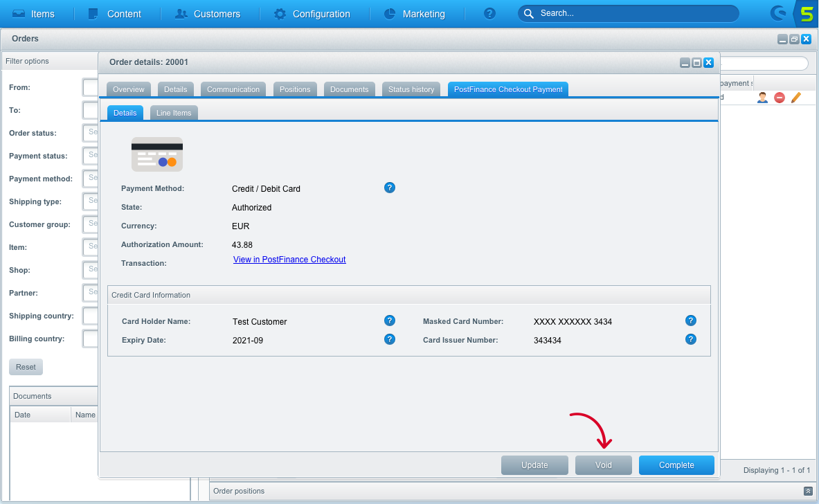Open customer icon in Orders list row

click(763, 98)
